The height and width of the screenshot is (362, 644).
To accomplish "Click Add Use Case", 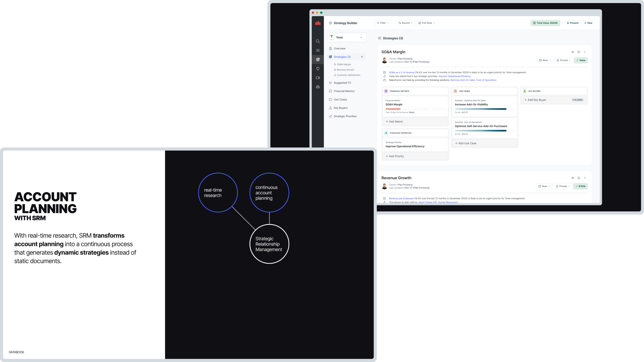I will 485,143.
